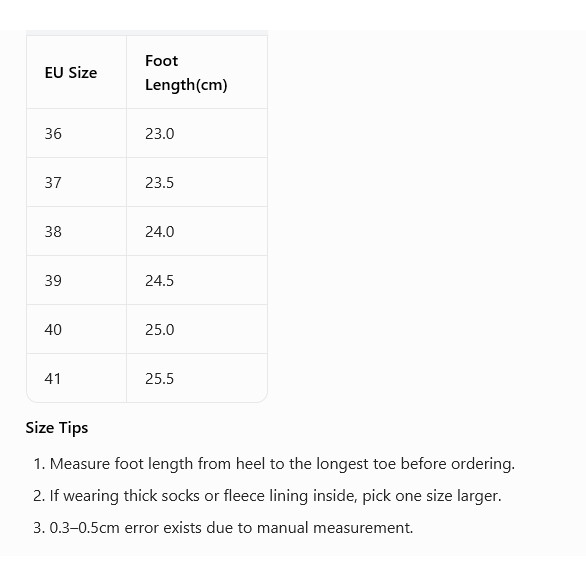Click the word 'fleece lining' in tip two
Viewport: 586px width, 586px height.
(x=266, y=496)
